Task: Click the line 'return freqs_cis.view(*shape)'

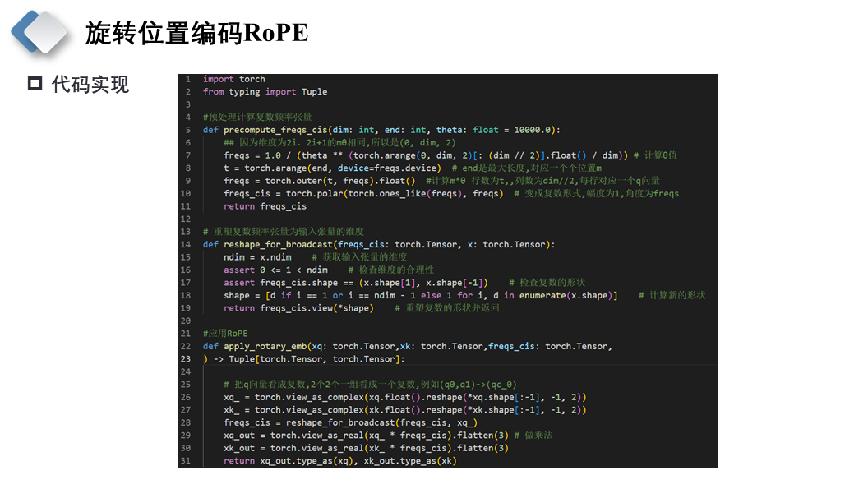Action: coord(362,308)
